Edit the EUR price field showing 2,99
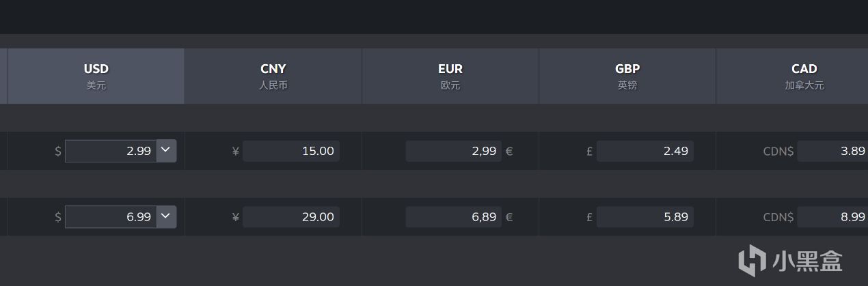 coord(453,151)
